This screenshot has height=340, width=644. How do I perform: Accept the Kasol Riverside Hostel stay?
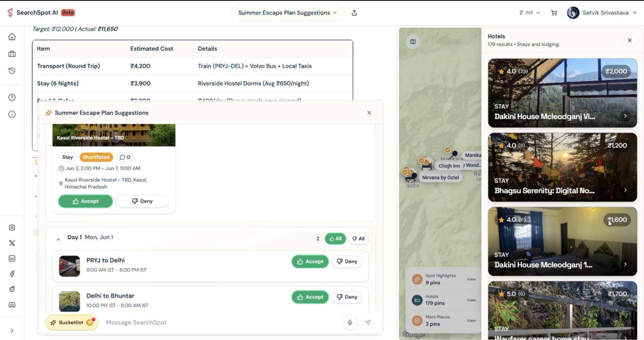[x=85, y=201]
